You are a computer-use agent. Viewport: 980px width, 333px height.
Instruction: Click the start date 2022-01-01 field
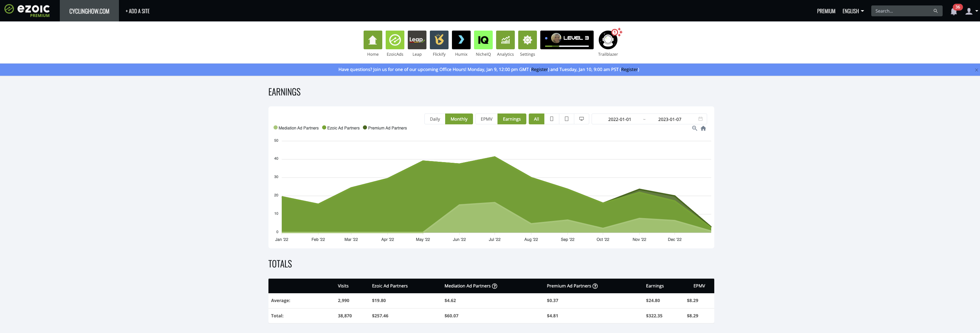pos(619,119)
